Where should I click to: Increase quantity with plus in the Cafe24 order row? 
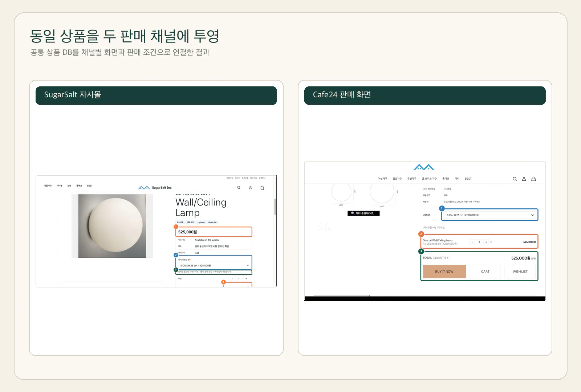[x=486, y=242]
